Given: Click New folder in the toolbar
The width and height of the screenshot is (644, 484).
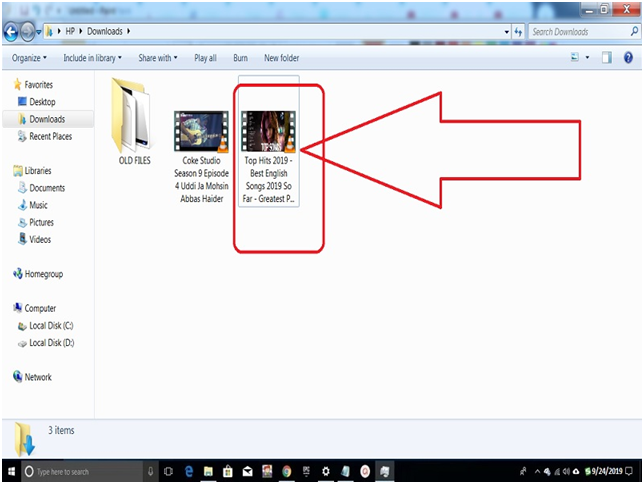Looking at the screenshot, I should (x=281, y=58).
